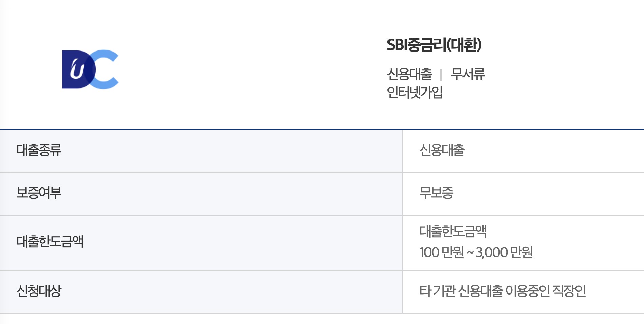Select the 인터넷가입 tag
This screenshot has height=324, width=644.
point(415,92)
